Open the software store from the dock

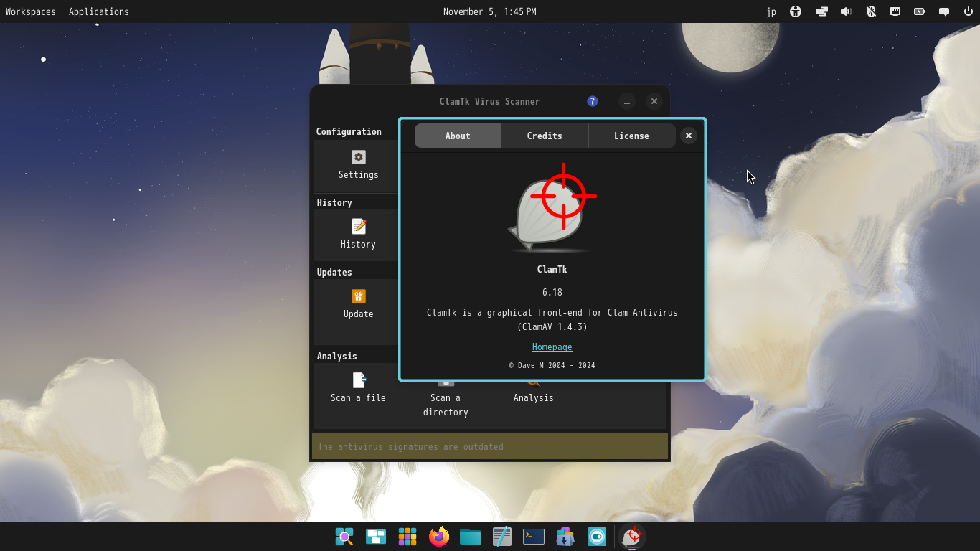click(x=565, y=537)
